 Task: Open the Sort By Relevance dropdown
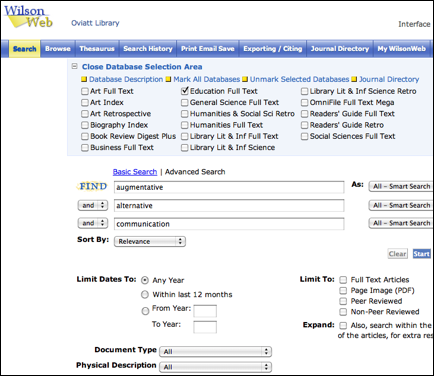pos(150,241)
